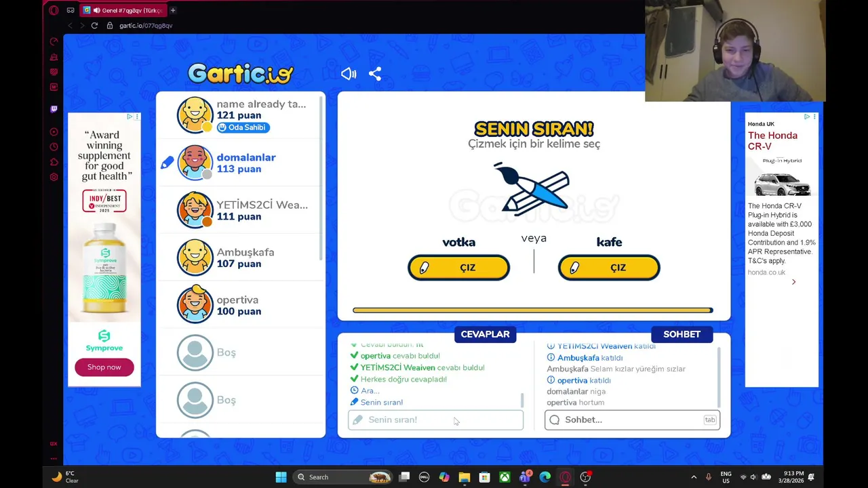Open Microsoft Store from taskbar
Screen dimensions: 868x488
(484, 477)
